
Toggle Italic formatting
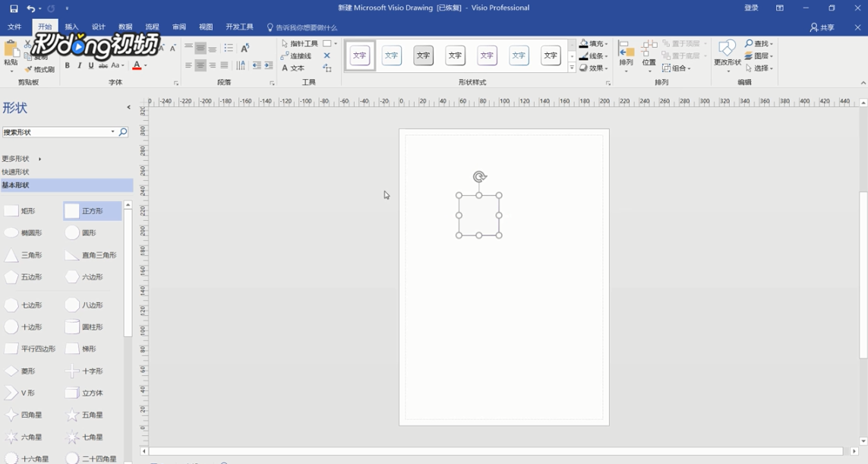click(79, 65)
